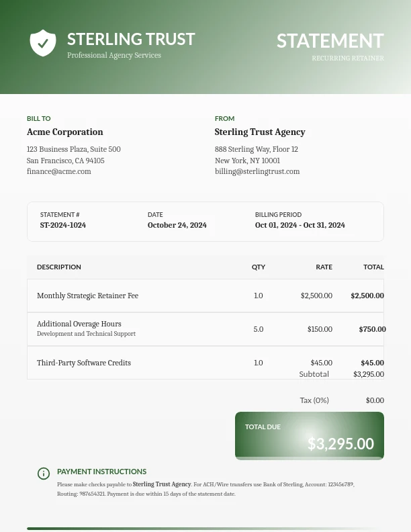411x532 pixels.
Task: Click the finance@acme.com email address
Action: [x=58, y=171]
